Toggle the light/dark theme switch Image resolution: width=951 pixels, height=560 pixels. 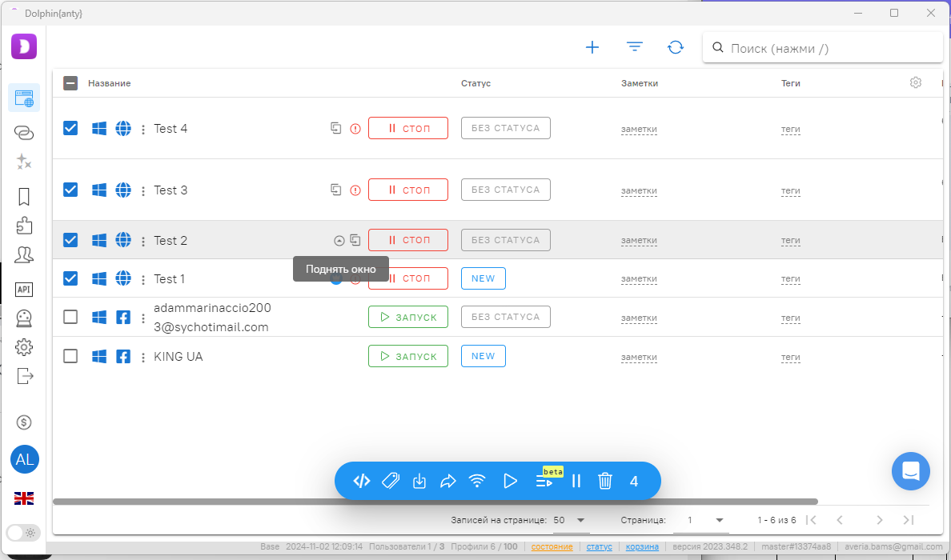point(24,532)
